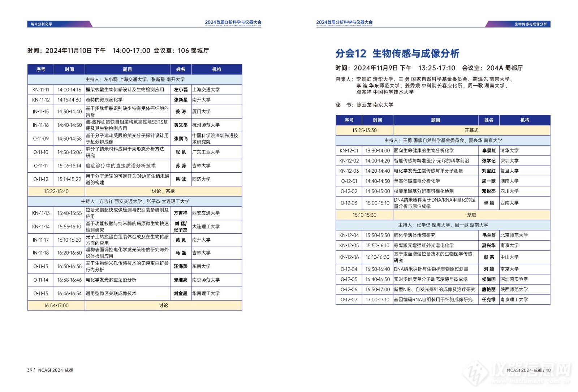The image size is (578, 392).
Task: Select the left table header 序号
Action: (41, 69)
